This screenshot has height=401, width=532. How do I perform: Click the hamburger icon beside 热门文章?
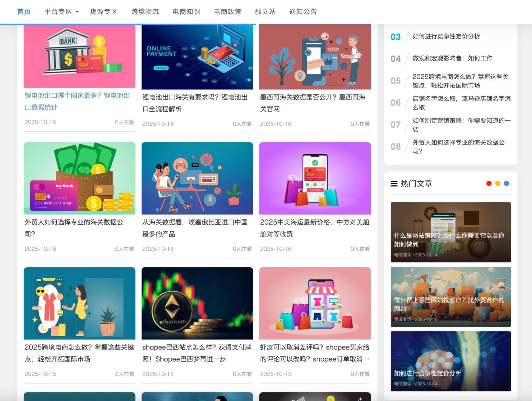coord(394,184)
